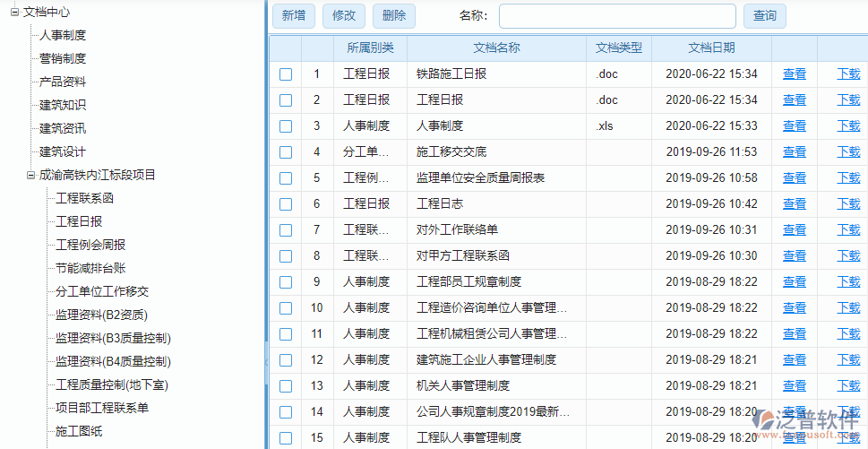Collapse the 文档中心 root node
Viewport: 868px width, 449px height.
click(14, 12)
